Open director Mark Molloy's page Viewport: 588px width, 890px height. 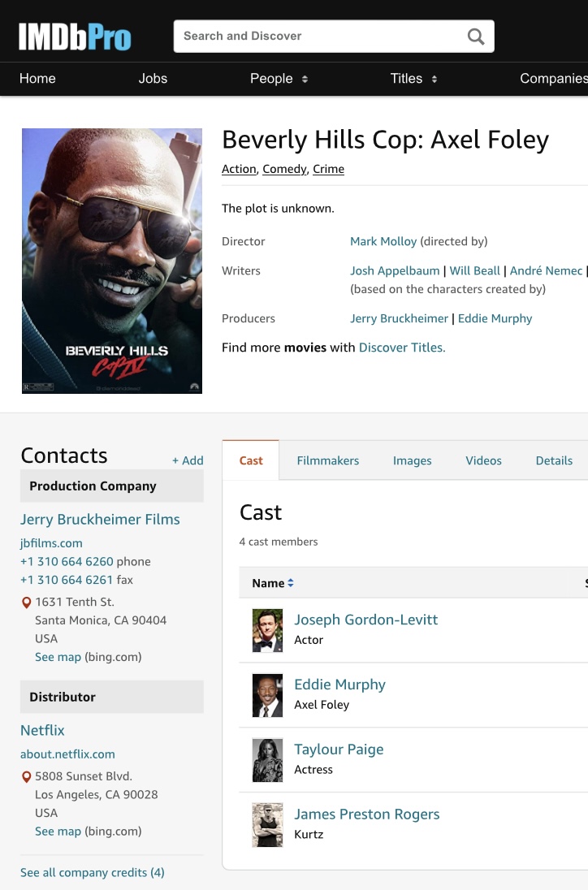click(383, 241)
